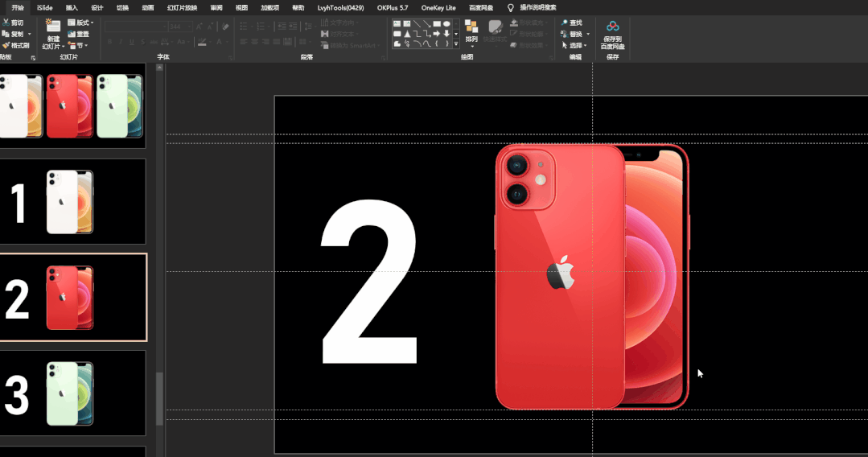Select the text box shape in gallery
The height and width of the screenshot is (457, 868).
point(397,24)
